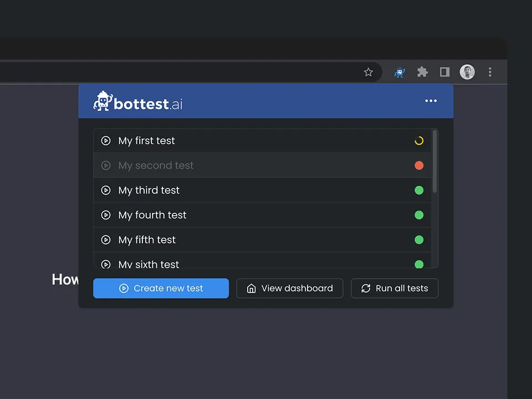Open the Chrome extensions puzzle icon
Image resolution: width=532 pixels, height=399 pixels.
pos(422,72)
